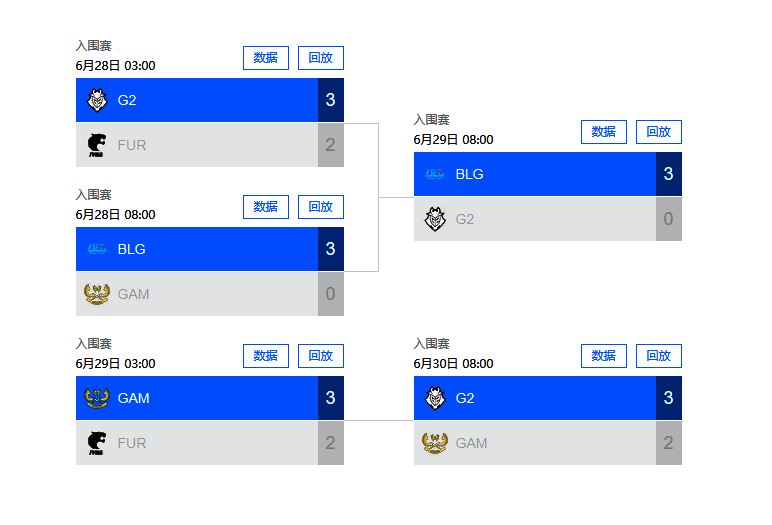772x525 pixels.
Task: Click G2 logo in the June 30 08:00 match
Action: (x=435, y=398)
